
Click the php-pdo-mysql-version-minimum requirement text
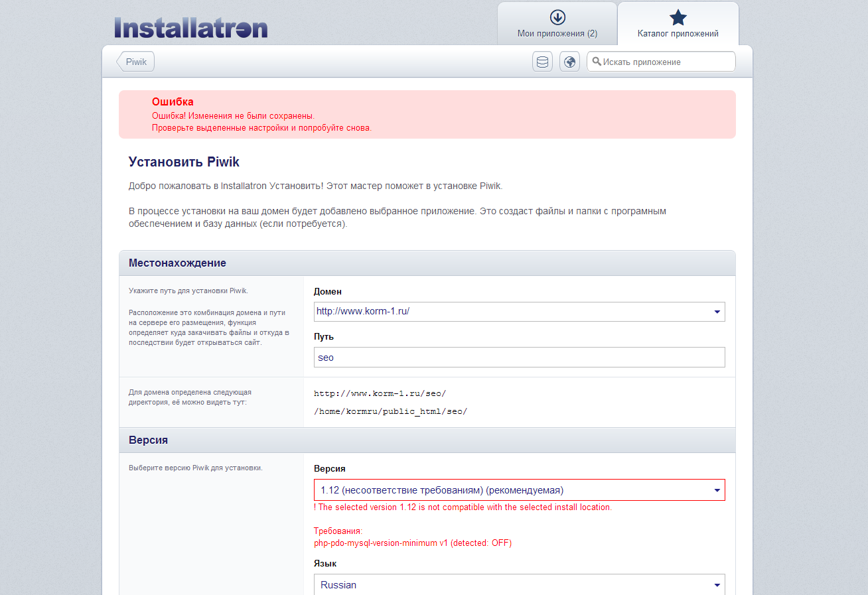coord(413,543)
